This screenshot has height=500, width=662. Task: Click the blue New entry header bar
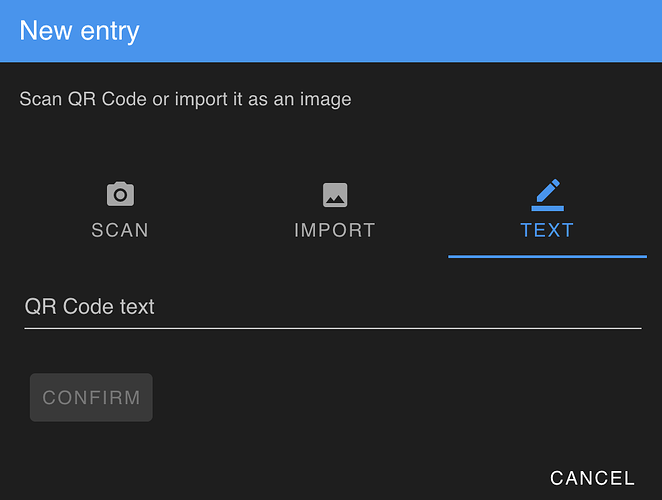(x=331, y=31)
